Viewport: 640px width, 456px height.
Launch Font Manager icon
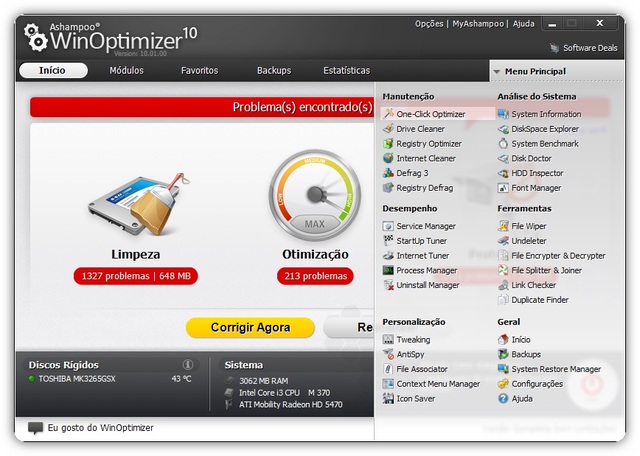[503, 188]
